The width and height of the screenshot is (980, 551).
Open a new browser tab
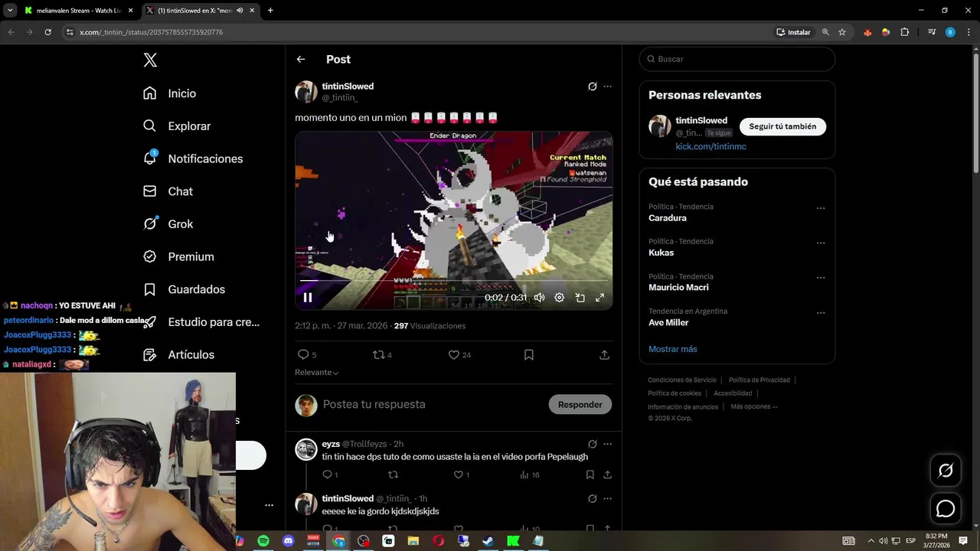(270, 11)
